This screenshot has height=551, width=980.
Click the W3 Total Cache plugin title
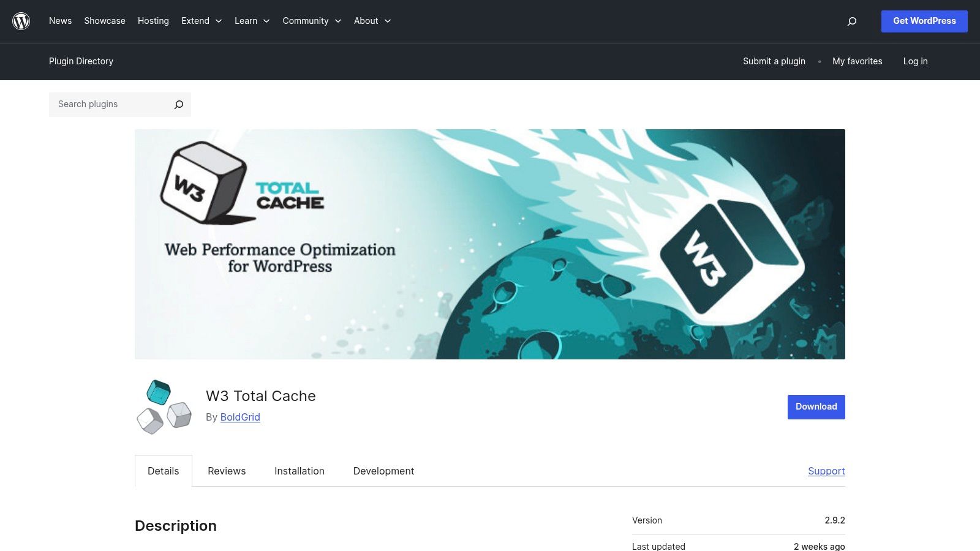coord(261,396)
